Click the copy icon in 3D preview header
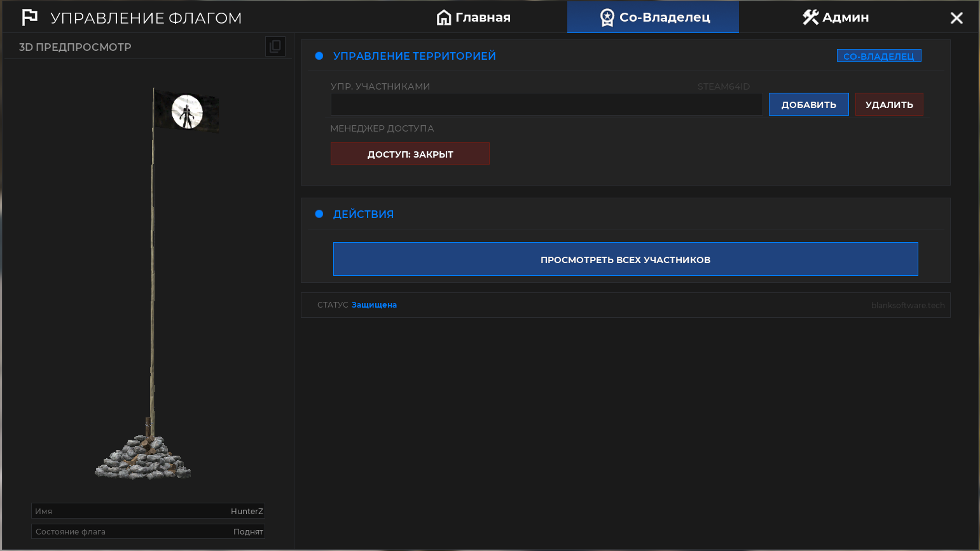 [x=275, y=46]
